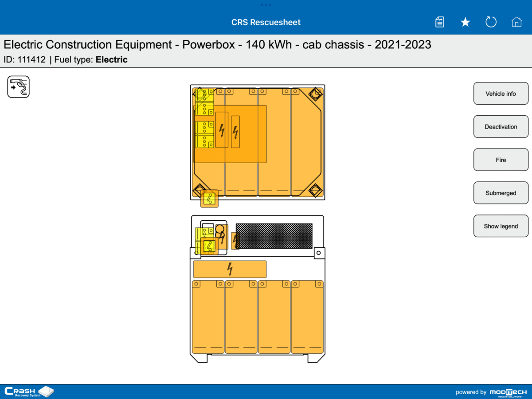Image resolution: width=532 pixels, height=399 pixels.
Task: Open the Submerged vehicle guidance
Action: (501, 192)
